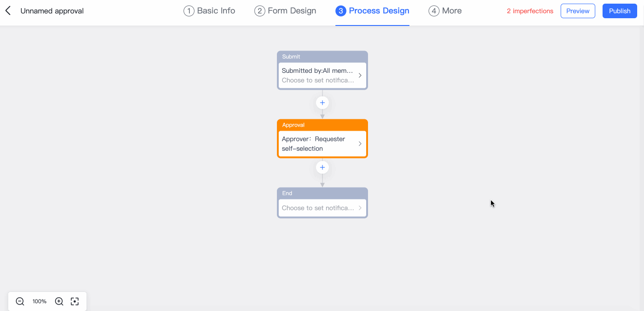Publish the approval
Viewport: 644px width, 311px height.
(x=619, y=11)
